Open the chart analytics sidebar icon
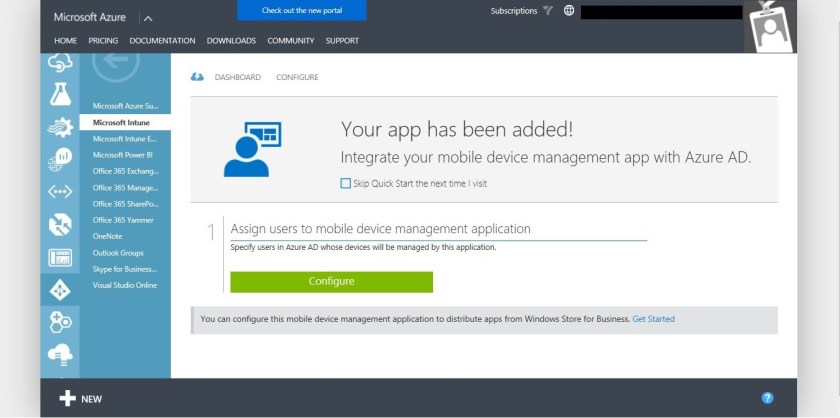The width and height of the screenshot is (840, 418). (x=60, y=159)
